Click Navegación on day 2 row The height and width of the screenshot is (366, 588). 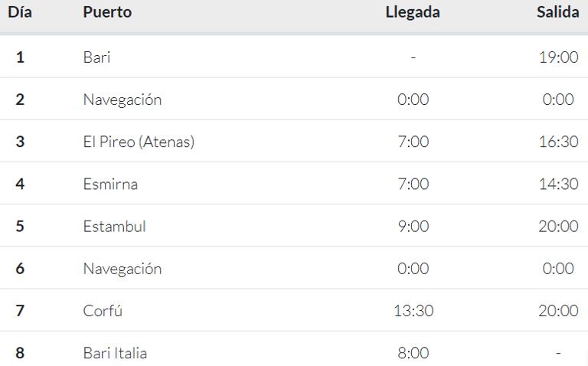coord(122,100)
